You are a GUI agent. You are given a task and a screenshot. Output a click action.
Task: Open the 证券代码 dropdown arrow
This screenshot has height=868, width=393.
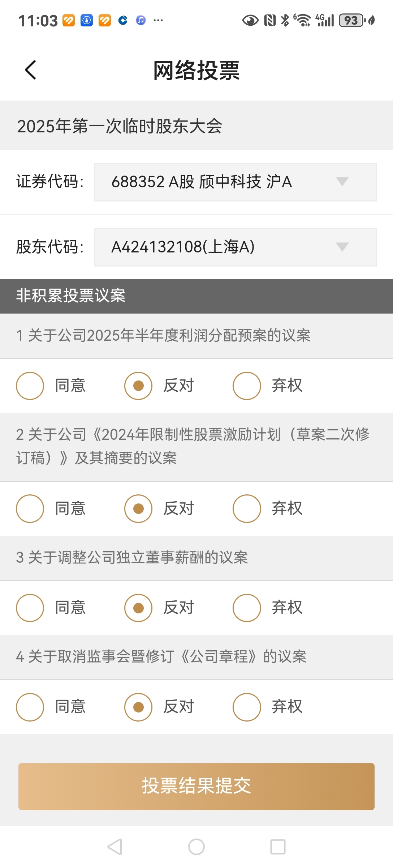[342, 181]
